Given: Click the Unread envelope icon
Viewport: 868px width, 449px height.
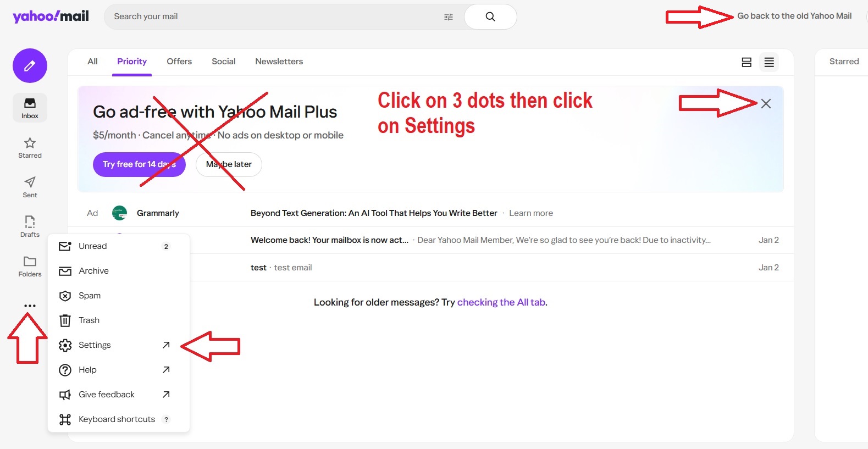Looking at the screenshot, I should tap(65, 246).
